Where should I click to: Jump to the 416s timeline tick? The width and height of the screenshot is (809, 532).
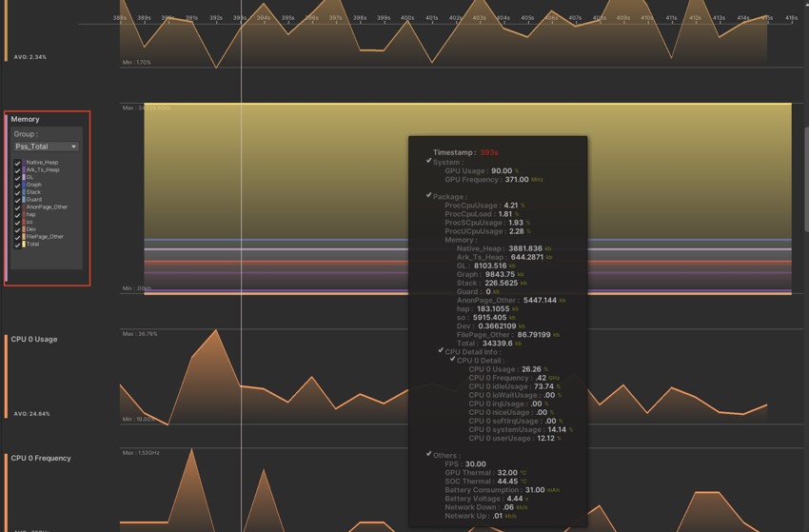click(792, 17)
